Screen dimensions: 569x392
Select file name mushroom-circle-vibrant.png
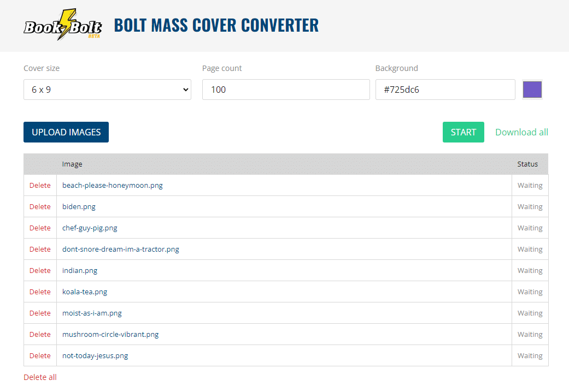[x=110, y=334]
